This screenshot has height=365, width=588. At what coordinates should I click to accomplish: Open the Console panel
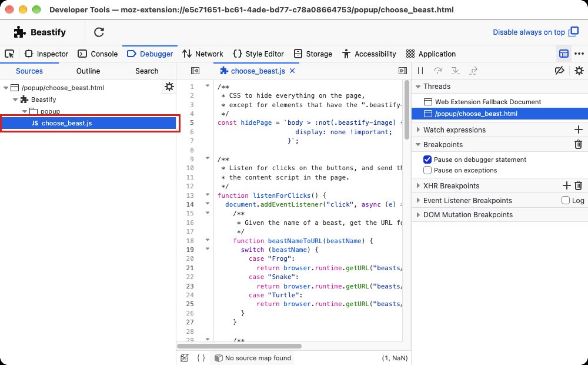(98, 54)
